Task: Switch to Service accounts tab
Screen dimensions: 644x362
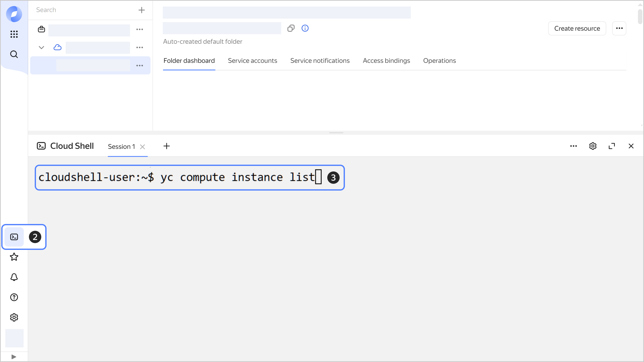Action: [x=252, y=61]
